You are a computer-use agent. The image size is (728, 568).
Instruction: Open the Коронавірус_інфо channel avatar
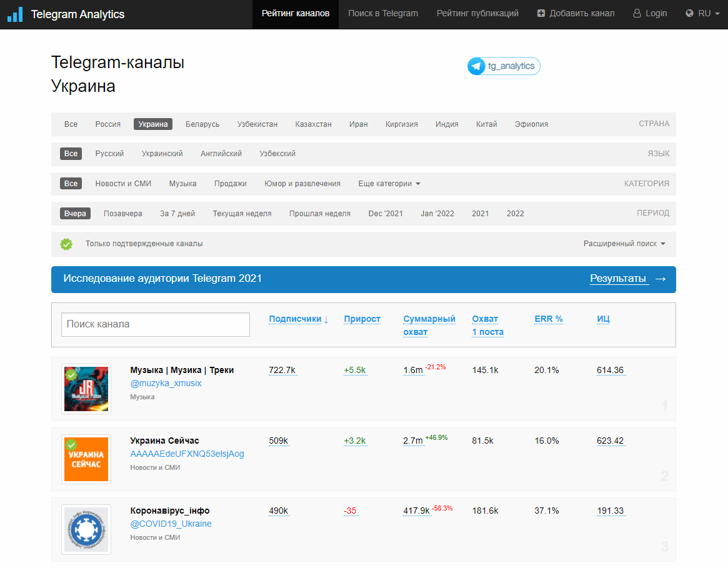point(86,529)
